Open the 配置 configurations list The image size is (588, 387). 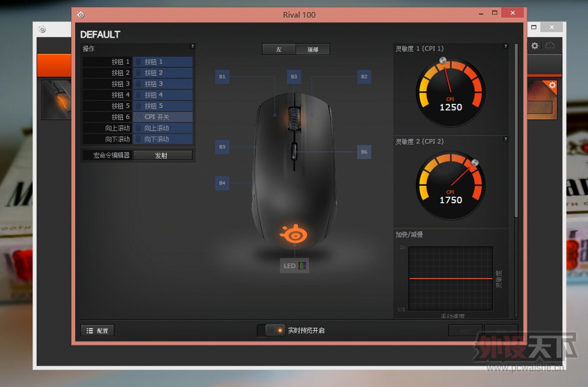pyautogui.click(x=97, y=331)
